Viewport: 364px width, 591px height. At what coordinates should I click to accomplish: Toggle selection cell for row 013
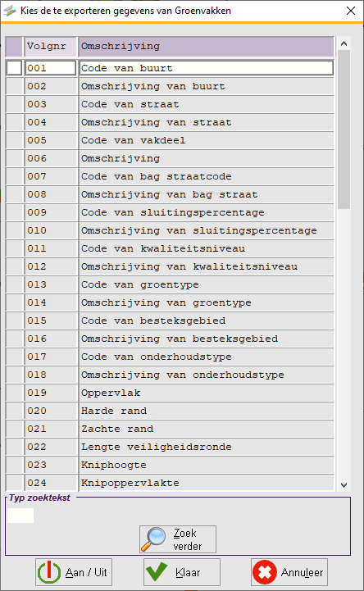[14, 284]
